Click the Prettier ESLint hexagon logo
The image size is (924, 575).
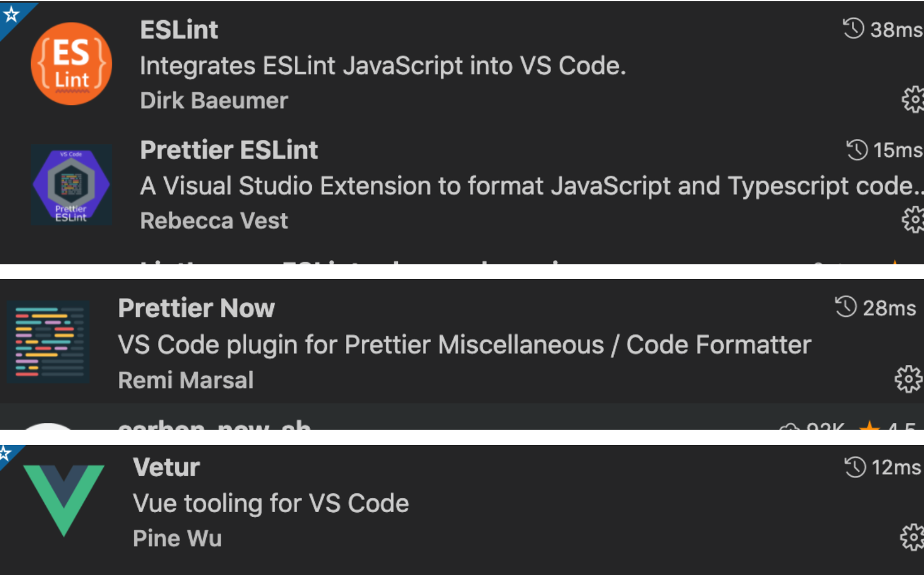[x=71, y=184]
